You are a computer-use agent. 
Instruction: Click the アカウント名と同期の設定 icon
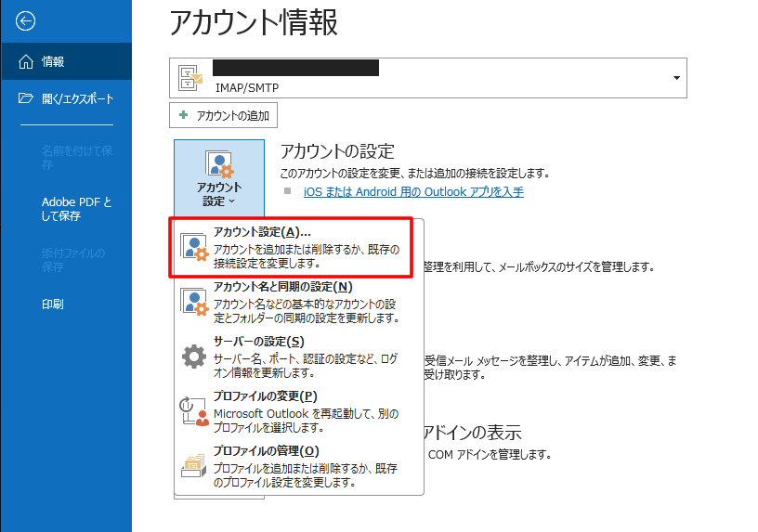click(x=193, y=302)
